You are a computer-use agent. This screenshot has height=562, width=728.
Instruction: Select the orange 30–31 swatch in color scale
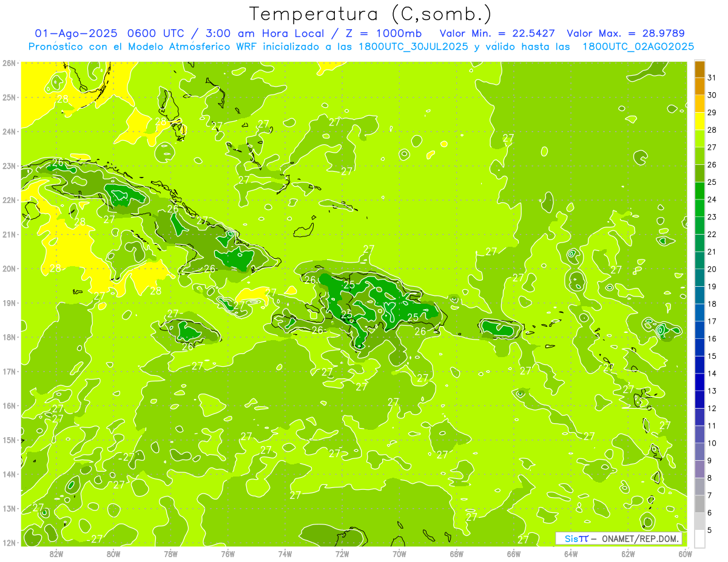[700, 87]
